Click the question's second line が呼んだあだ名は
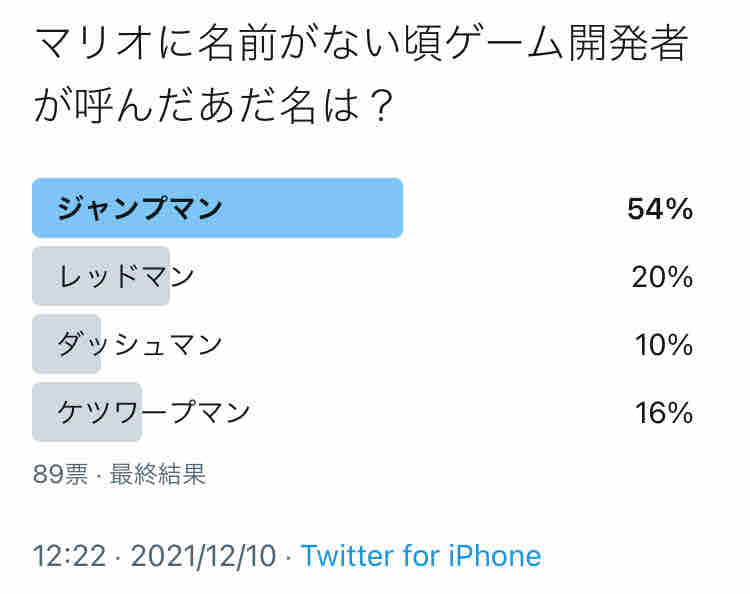 click(x=196, y=106)
